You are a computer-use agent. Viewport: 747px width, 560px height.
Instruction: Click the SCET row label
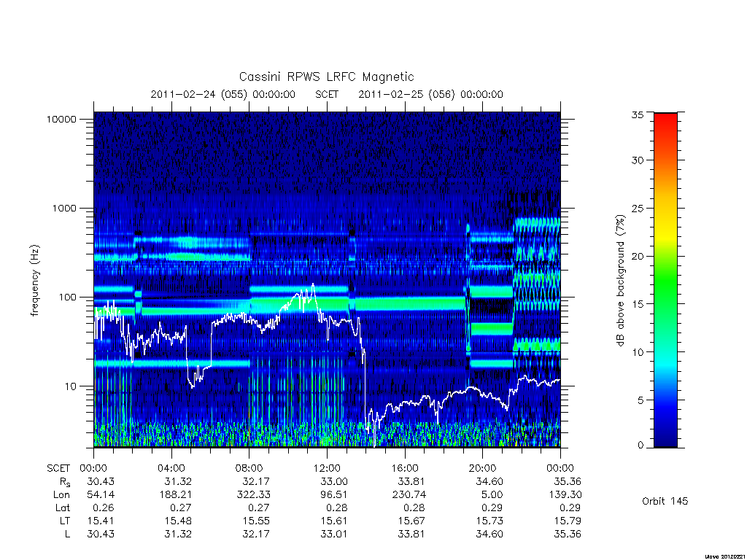58,468
